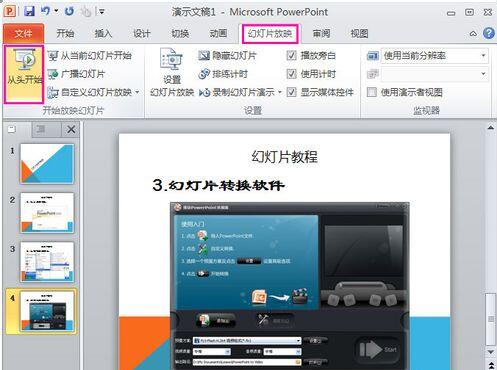Image resolution: width=497 pixels, height=370 pixels.
Task: Select the Slide Show (幻灯片放映) tab
Action: [270, 33]
